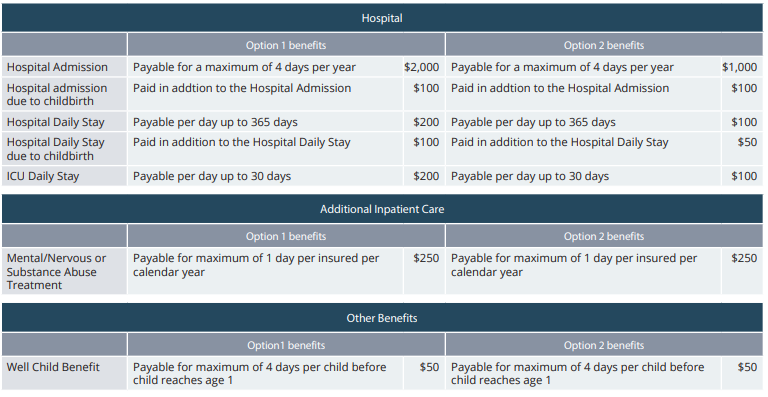The width and height of the screenshot is (768, 397).
Task: Click Mental/Nervous or Substance Abuse Treatment label
Action: click(56, 272)
